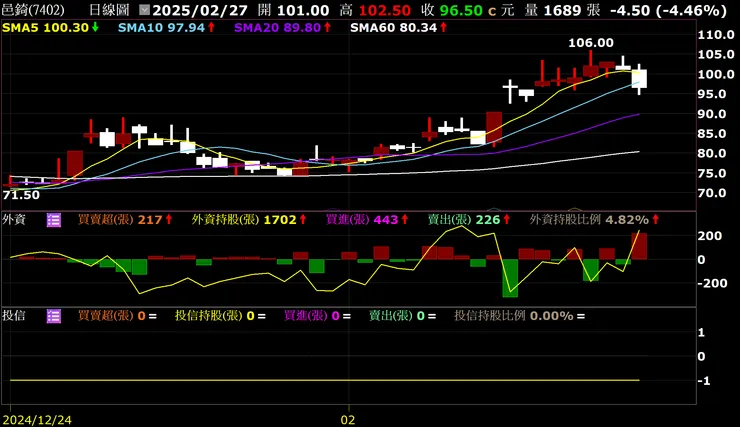Click the date 2025/02/27 in header

tap(200, 10)
